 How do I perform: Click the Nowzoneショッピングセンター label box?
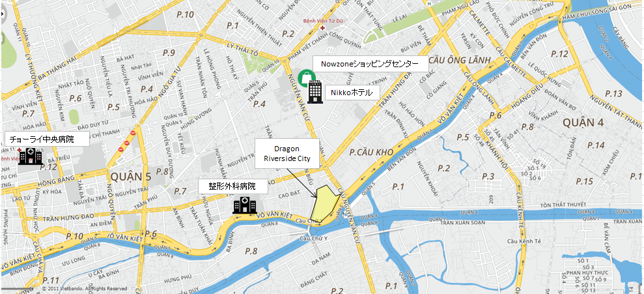pos(369,64)
